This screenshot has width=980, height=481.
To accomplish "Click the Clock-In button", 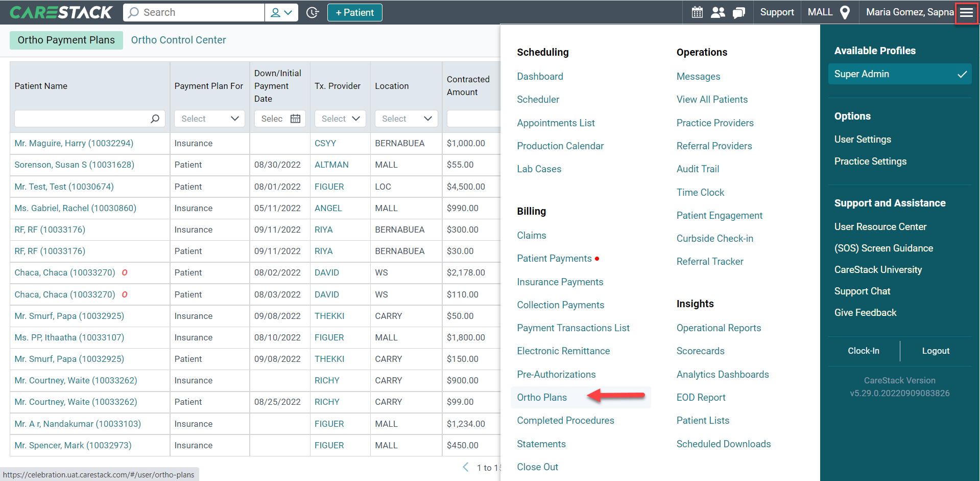I will 864,351.
